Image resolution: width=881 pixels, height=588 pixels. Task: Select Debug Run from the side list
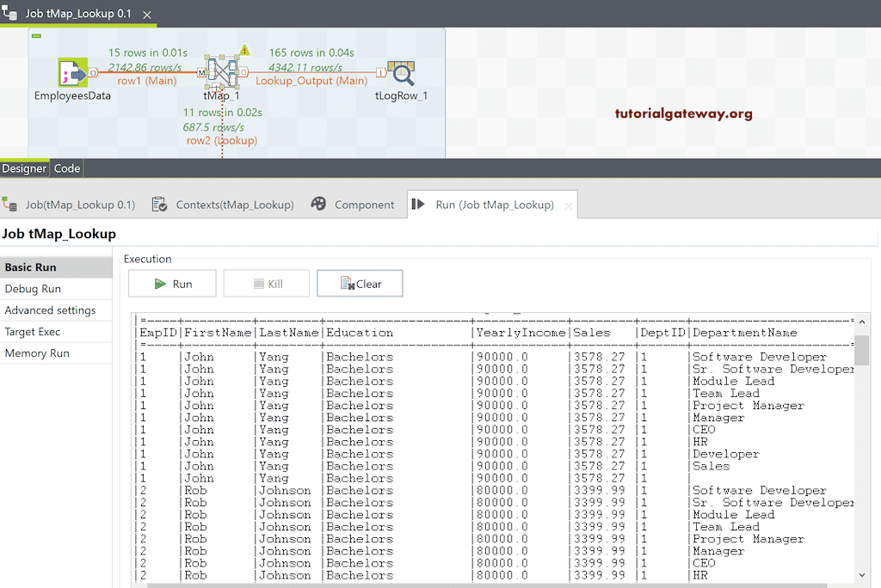[x=33, y=289]
